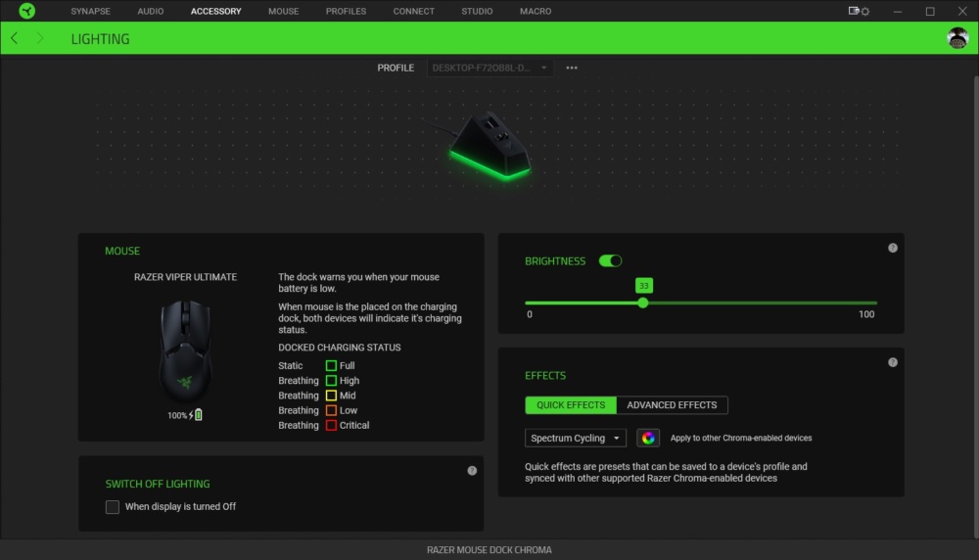Click the Razer Viper Ultimate mouse image
The width and height of the screenshot is (979, 560).
185,350
